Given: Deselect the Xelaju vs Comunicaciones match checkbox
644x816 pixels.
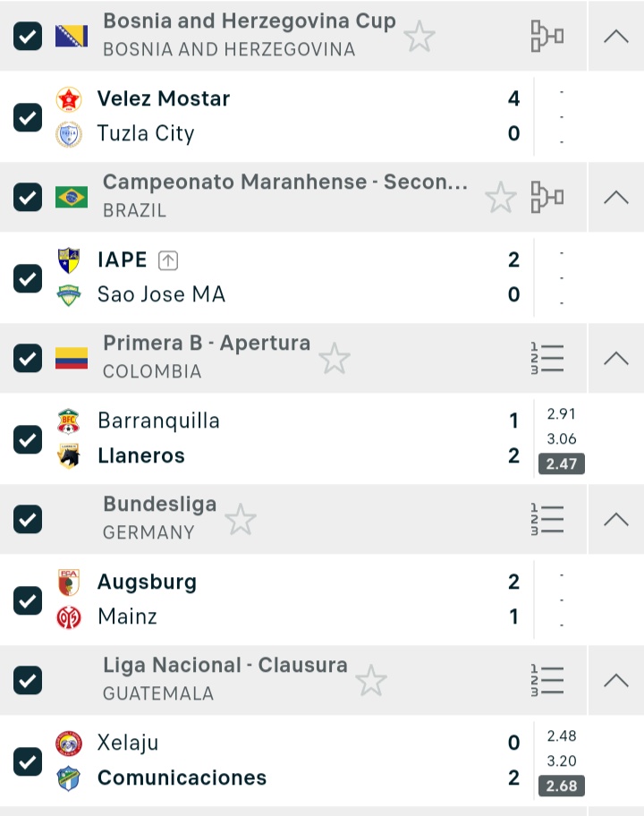Looking at the screenshot, I should [28, 761].
